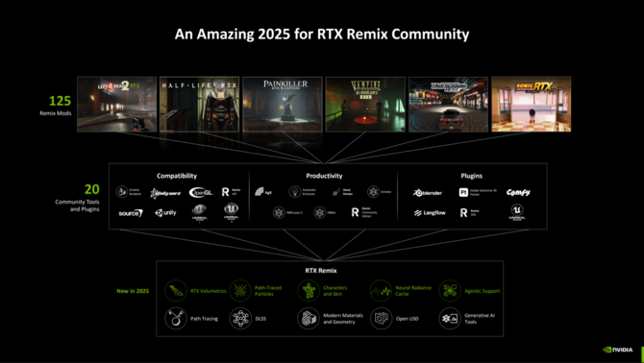
Task: Click the AgX icon
Action: [x=260, y=191]
